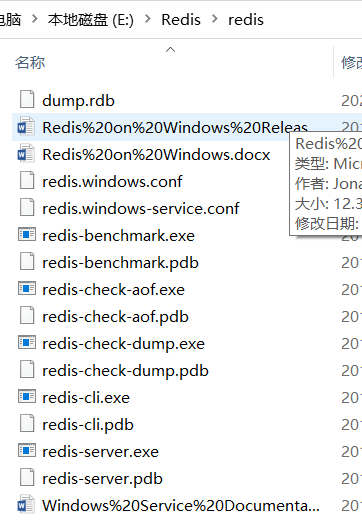Select file name redis-cli.exe
Viewport: 362px width, 527px height.
click(86, 398)
